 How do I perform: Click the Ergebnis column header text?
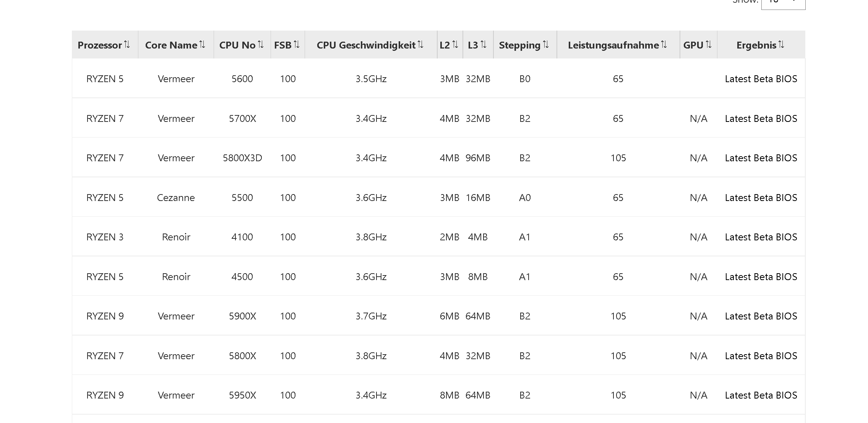[x=756, y=45]
